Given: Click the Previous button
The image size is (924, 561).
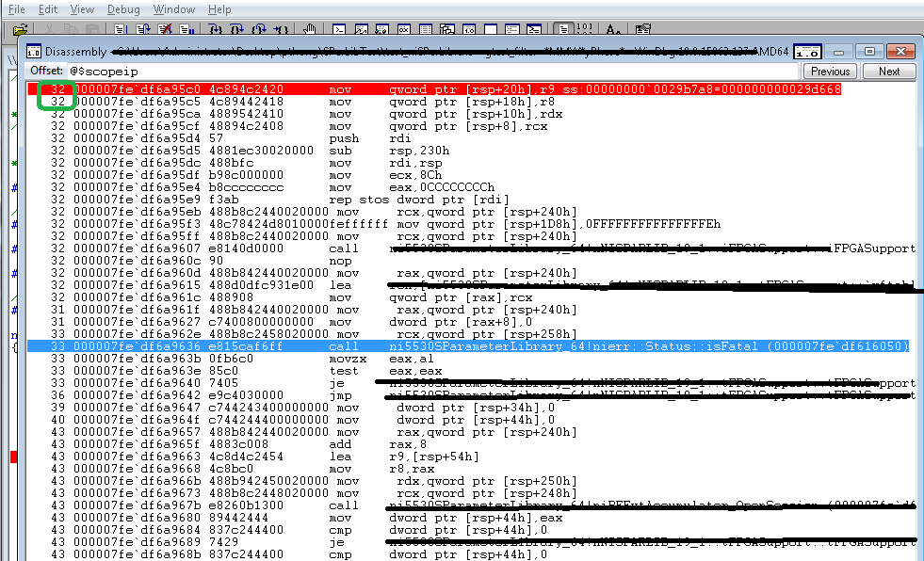Looking at the screenshot, I should click(x=829, y=71).
